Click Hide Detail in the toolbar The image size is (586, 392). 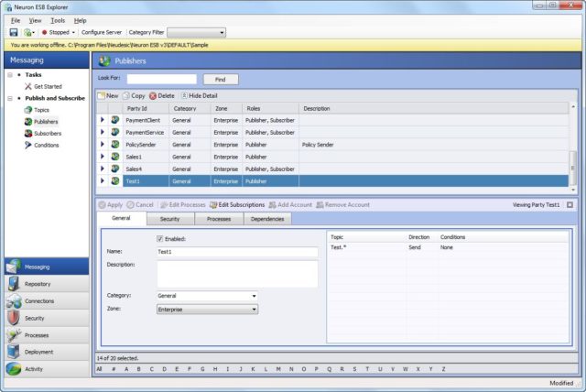click(200, 95)
